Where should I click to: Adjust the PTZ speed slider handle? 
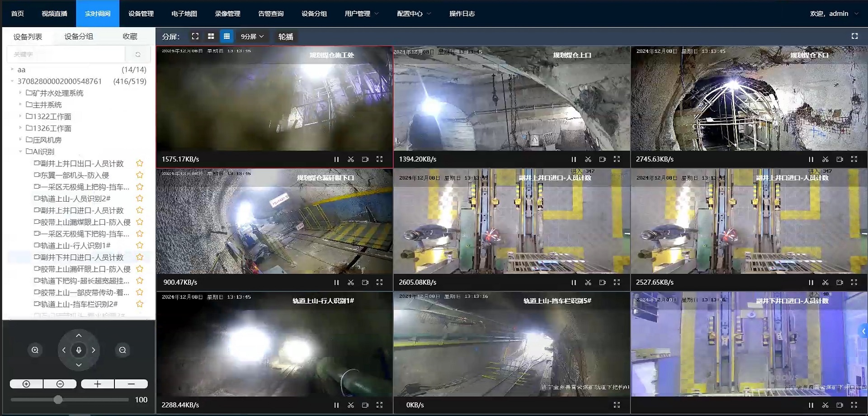click(x=58, y=400)
